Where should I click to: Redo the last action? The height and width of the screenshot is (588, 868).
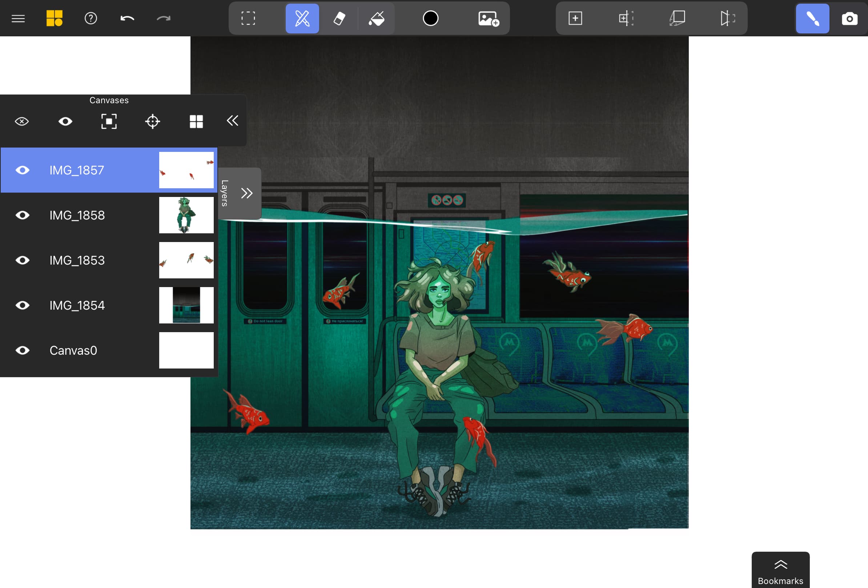[x=163, y=18]
